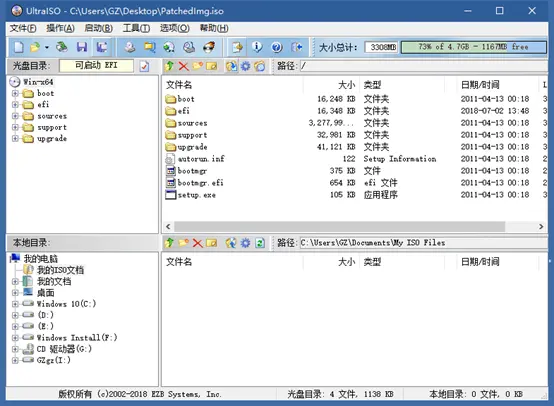Click the document with arrow icon before Info icon
This screenshot has height=406, width=554.
pyautogui.click(x=237, y=47)
